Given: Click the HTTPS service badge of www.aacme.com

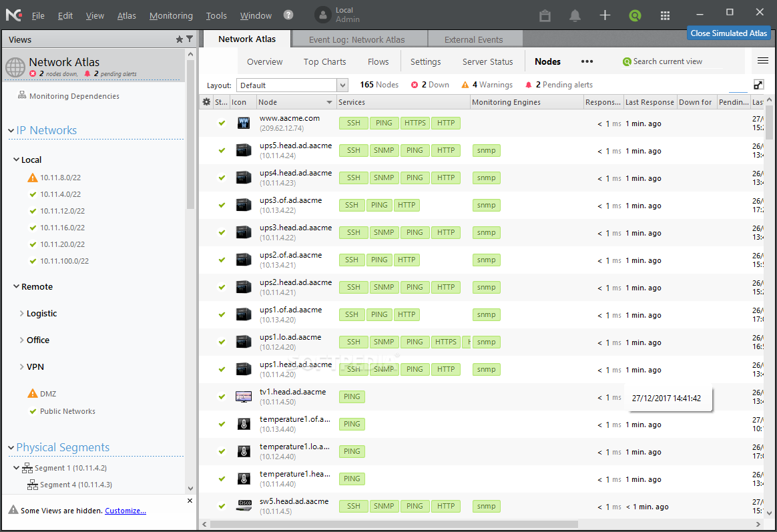Looking at the screenshot, I should 415,123.
